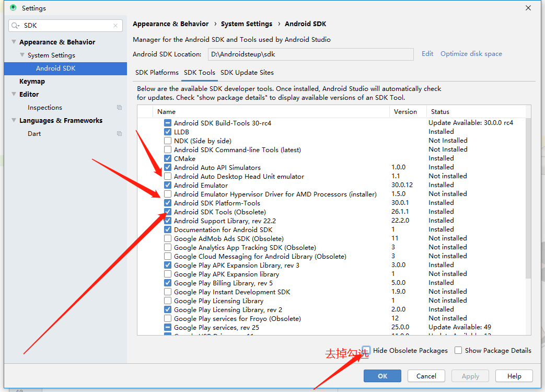Open Dart settings page
545x392 pixels.
point(34,133)
